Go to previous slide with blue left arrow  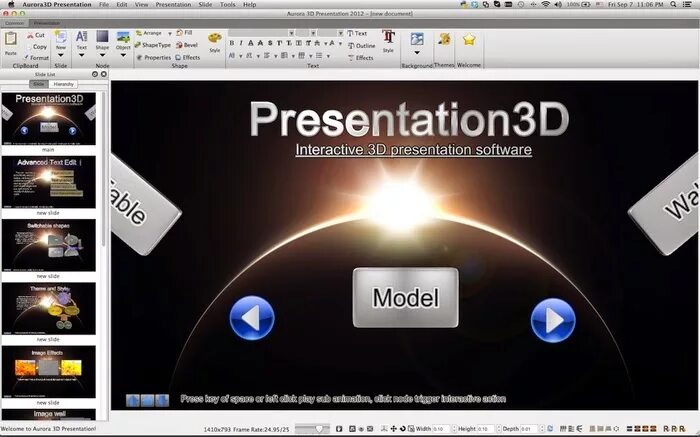point(252,318)
